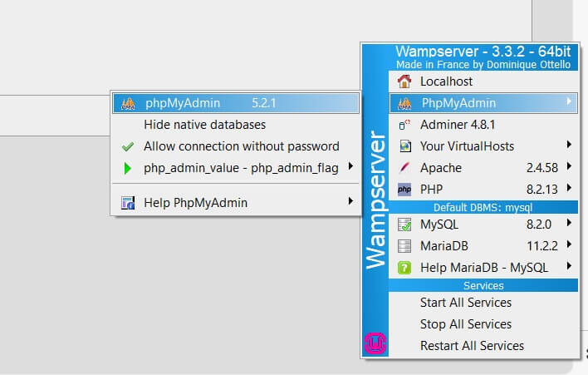Expand Your VirtualHosts submenu arrow
588x375 pixels.
point(569,144)
